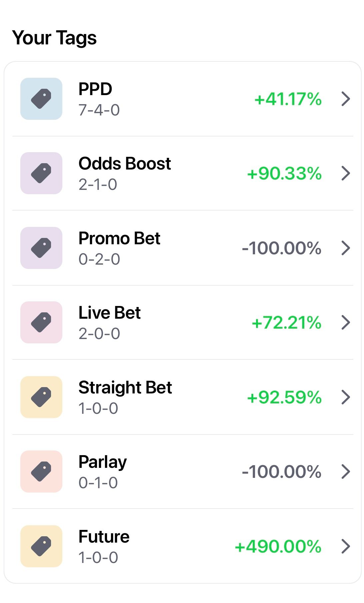Viewport: 364px width, 603px height.
Task: Click chevron next to Promo Bet
Action: coord(346,248)
